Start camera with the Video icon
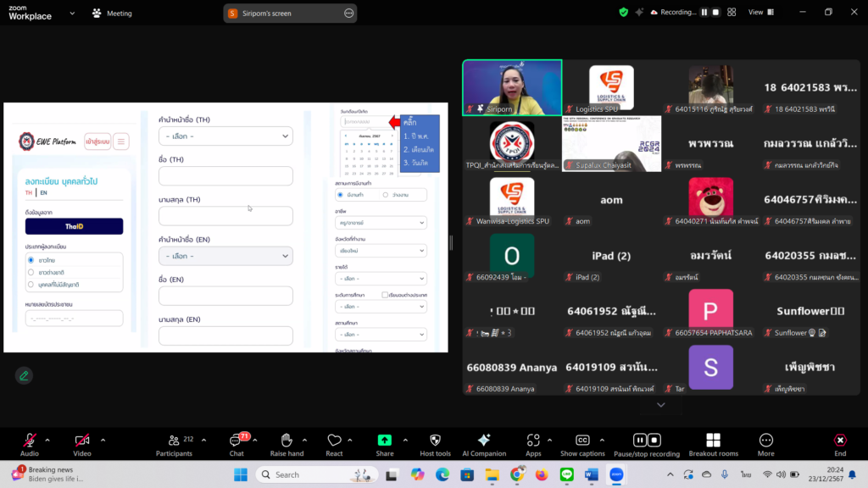 82,441
